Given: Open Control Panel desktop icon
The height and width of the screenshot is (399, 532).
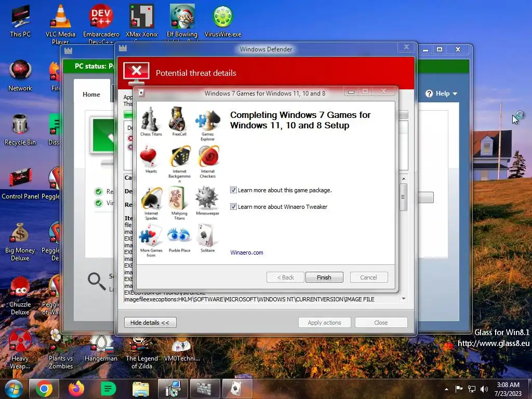Looking at the screenshot, I should pos(20,184).
